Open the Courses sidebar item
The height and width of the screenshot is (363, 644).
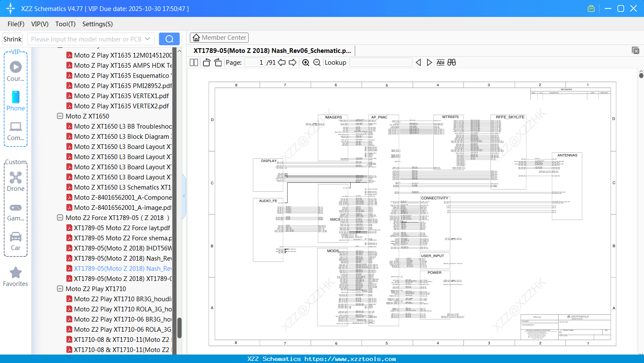tap(16, 71)
